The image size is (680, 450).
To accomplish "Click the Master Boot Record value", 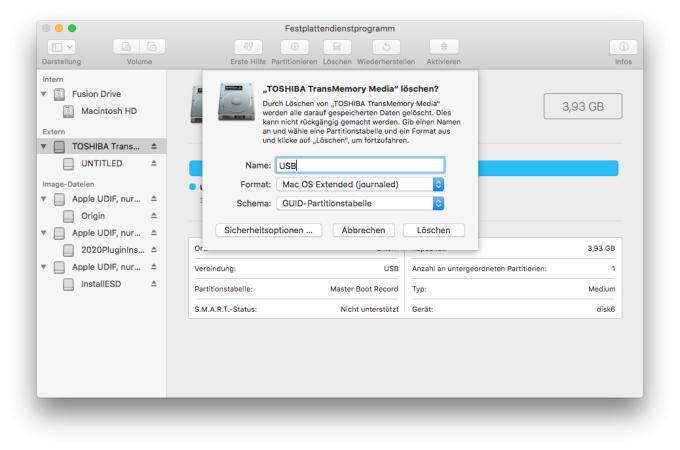I will 364,289.
